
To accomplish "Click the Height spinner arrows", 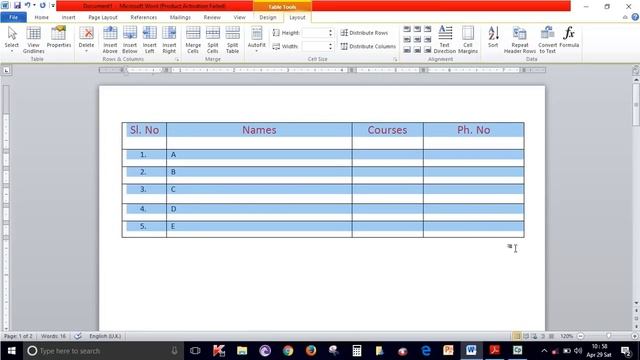I will pos(330,33).
